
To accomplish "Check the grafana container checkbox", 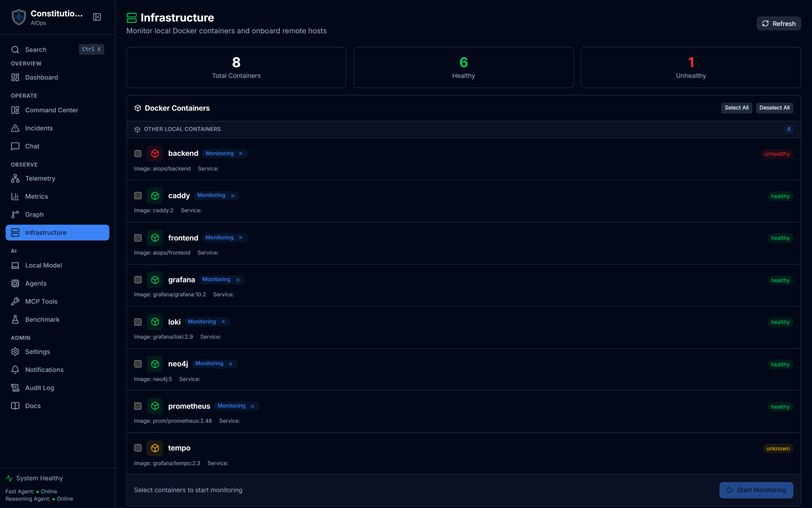I will tap(138, 279).
